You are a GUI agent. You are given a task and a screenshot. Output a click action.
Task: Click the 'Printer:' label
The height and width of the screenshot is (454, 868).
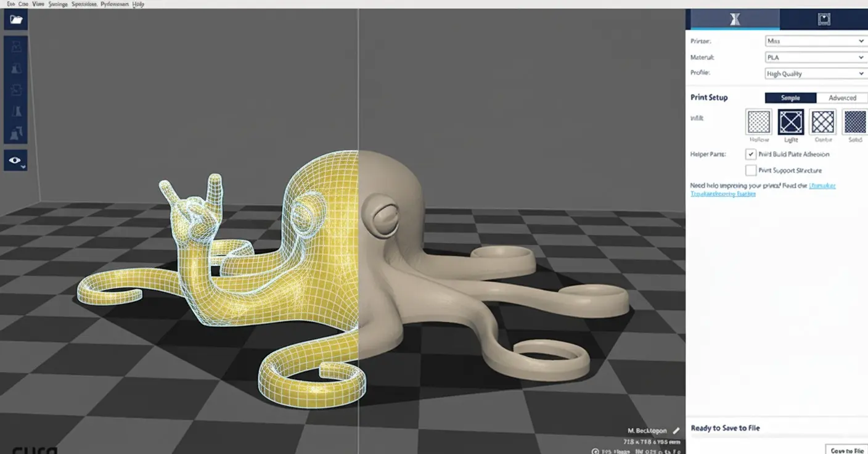tap(701, 41)
